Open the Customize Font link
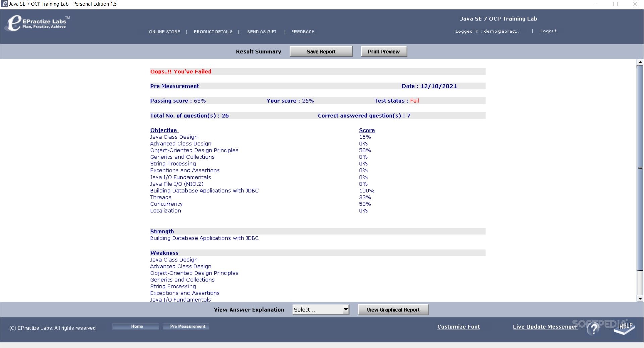 pos(459,327)
